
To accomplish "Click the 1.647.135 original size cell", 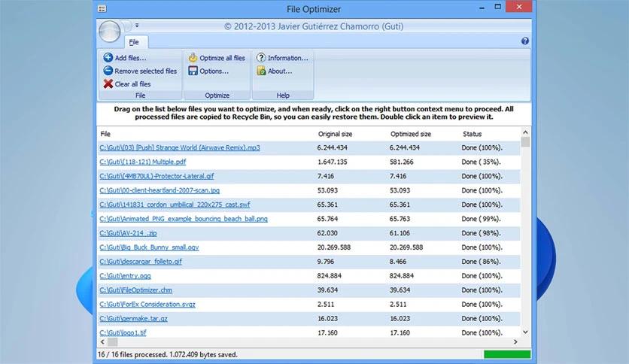I will tap(332, 162).
